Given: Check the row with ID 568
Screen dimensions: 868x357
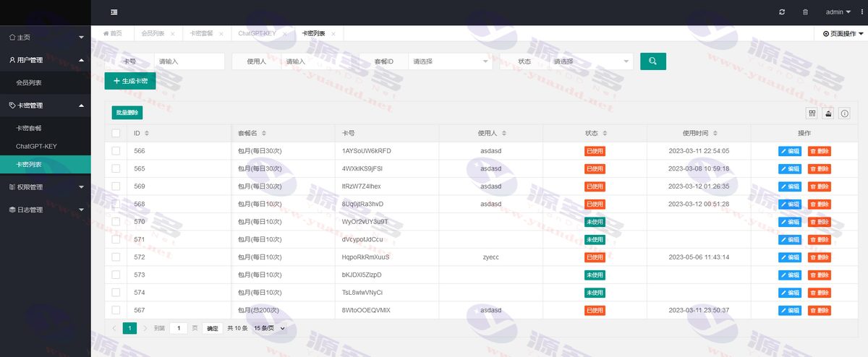Looking at the screenshot, I should (x=116, y=204).
